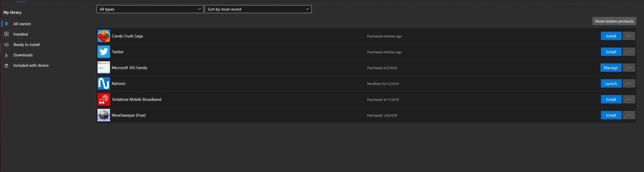Screen dimensions: 644x172
Task: Click the Installed sidebar icon
Action: (6, 34)
